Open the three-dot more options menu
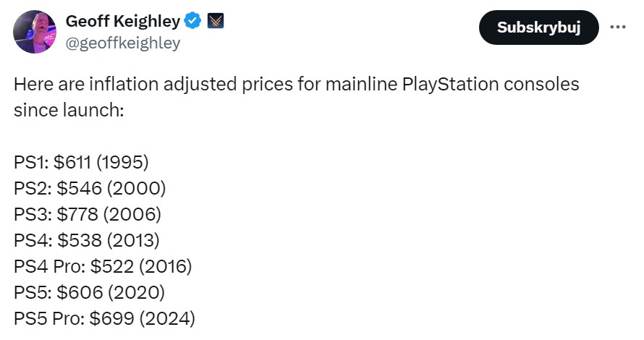 tap(617, 27)
